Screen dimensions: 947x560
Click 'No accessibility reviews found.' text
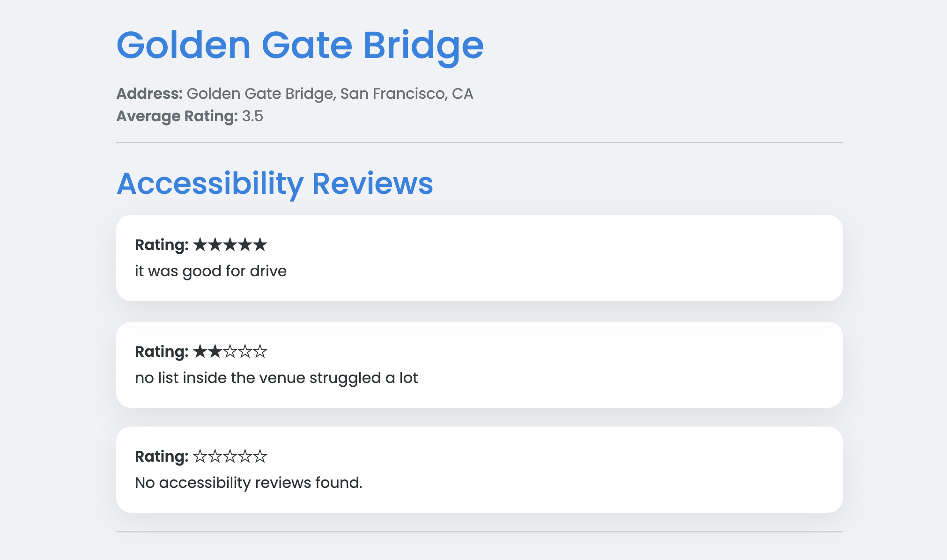pos(249,483)
